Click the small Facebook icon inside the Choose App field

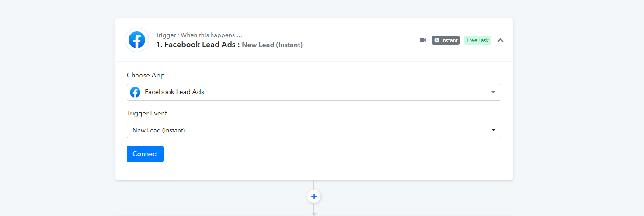[x=135, y=92]
